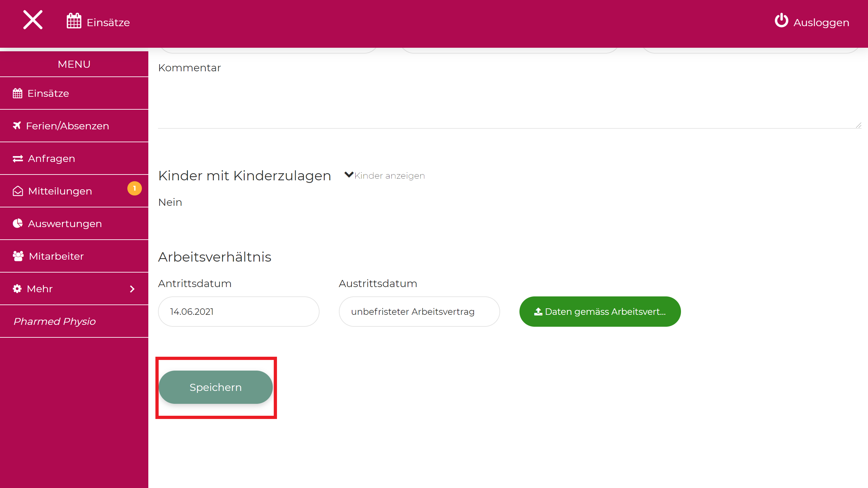868x488 pixels.
Task: Click the calendar icon in the top bar
Action: pyautogui.click(x=74, y=21)
